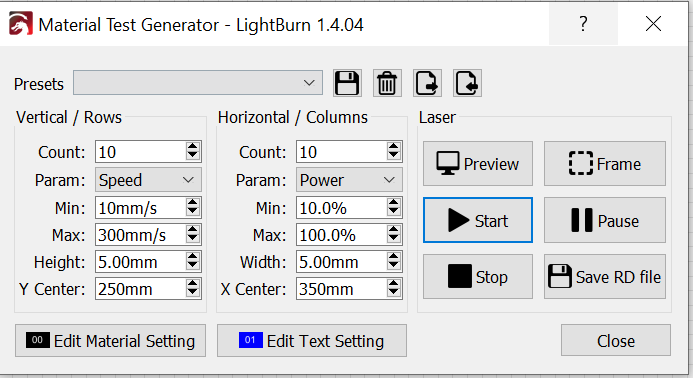The height and width of the screenshot is (378, 693).
Task: Increase Columns Count with the up arrow
Action: (x=394, y=147)
